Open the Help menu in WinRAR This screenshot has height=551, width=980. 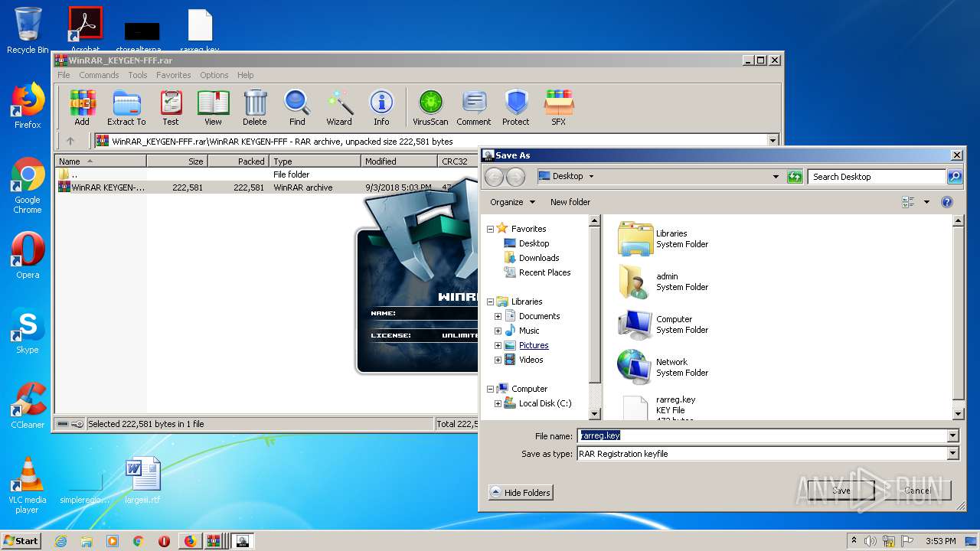245,75
